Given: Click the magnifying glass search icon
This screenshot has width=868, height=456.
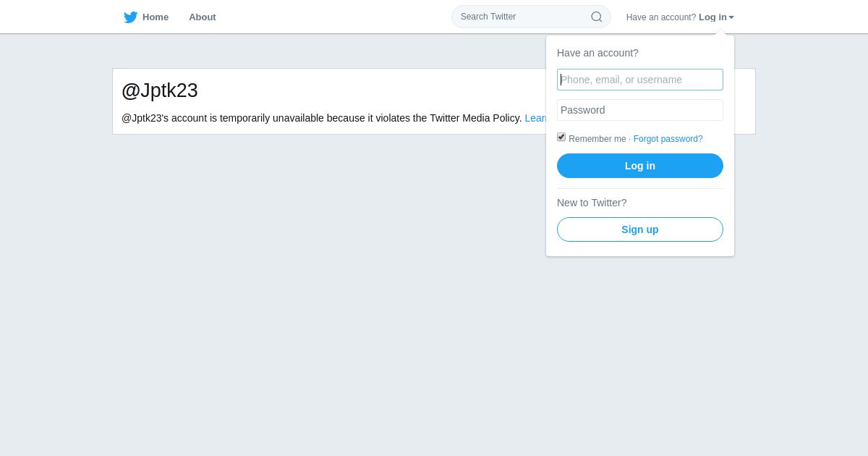Looking at the screenshot, I should coord(597,17).
